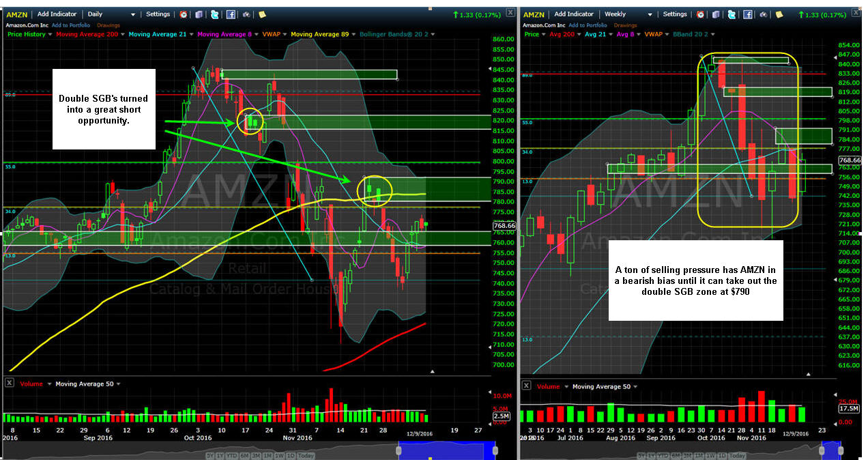
Task: Open the alarm clock alert icon in the weekly chart
Action: 700,14
